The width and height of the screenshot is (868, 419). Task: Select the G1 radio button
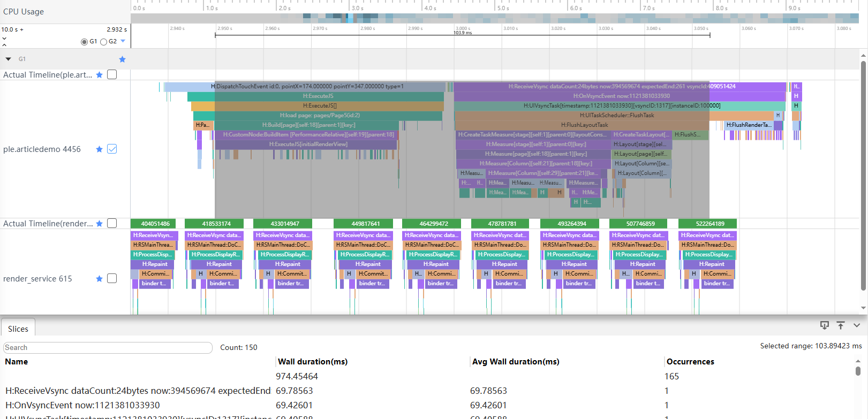click(x=84, y=42)
